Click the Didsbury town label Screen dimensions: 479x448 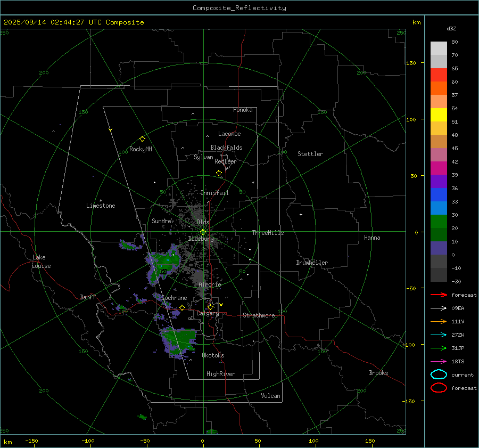pos(201,239)
